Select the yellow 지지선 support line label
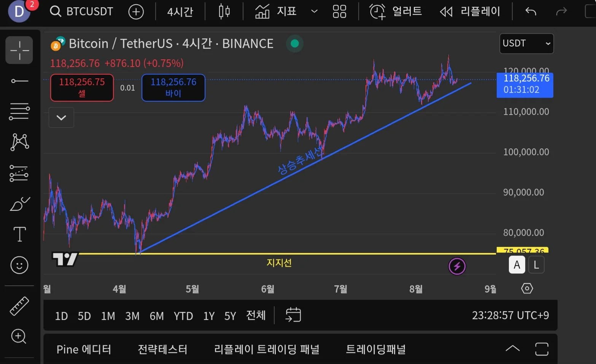This screenshot has height=364, width=596. pos(279,263)
